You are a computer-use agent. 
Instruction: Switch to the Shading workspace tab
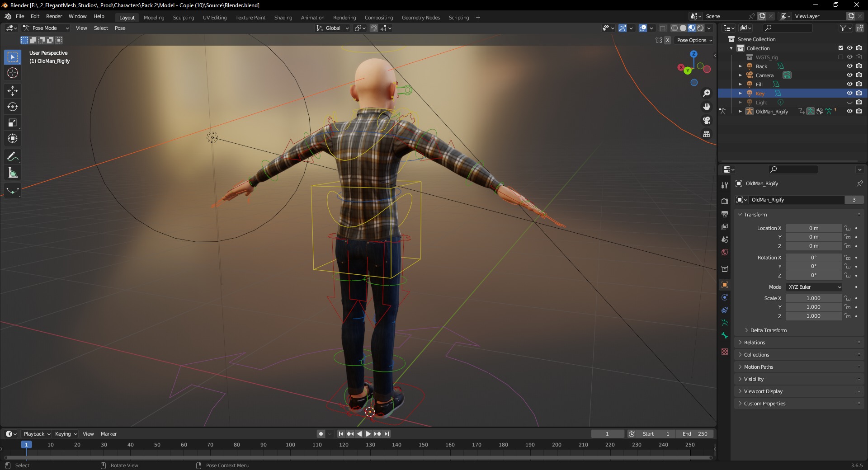(283, 18)
